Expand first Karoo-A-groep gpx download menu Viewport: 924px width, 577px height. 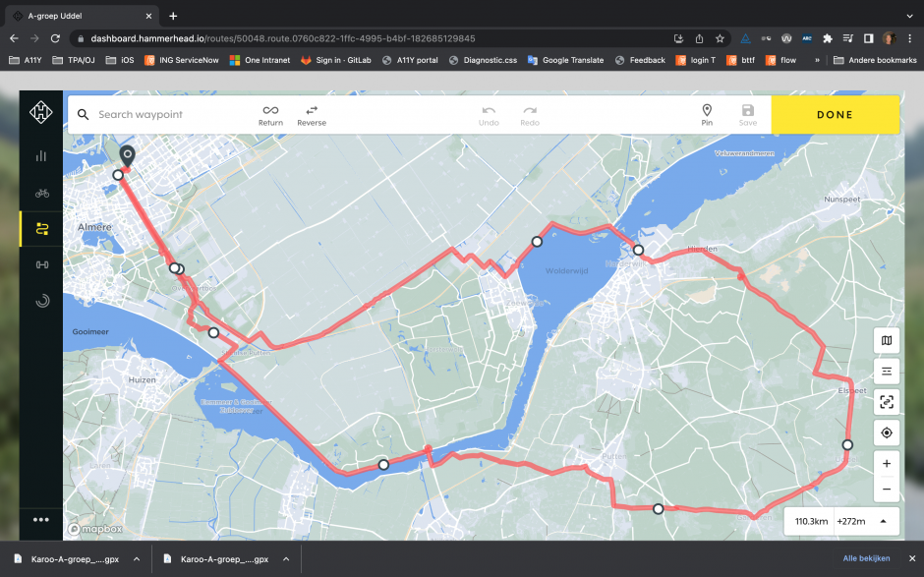(137, 558)
